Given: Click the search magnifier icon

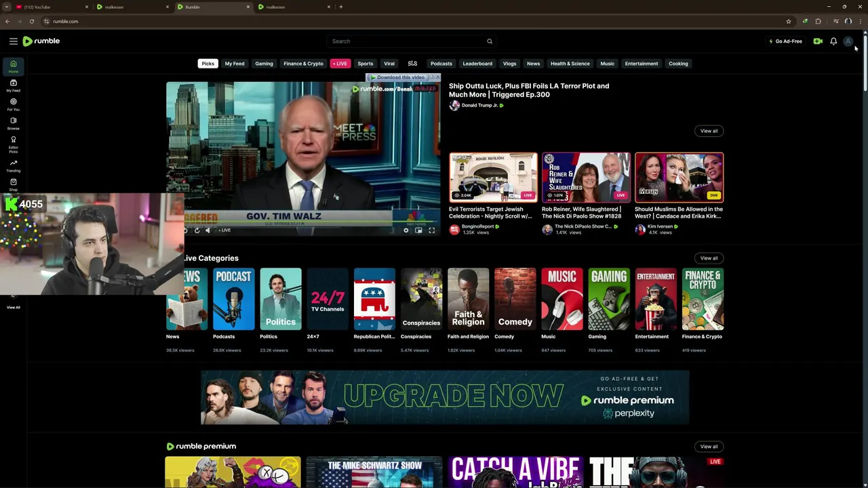Looking at the screenshot, I should 489,41.
